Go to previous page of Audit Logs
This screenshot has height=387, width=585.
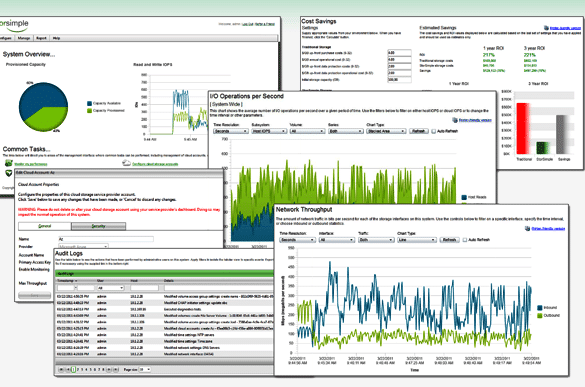[x=68, y=369]
